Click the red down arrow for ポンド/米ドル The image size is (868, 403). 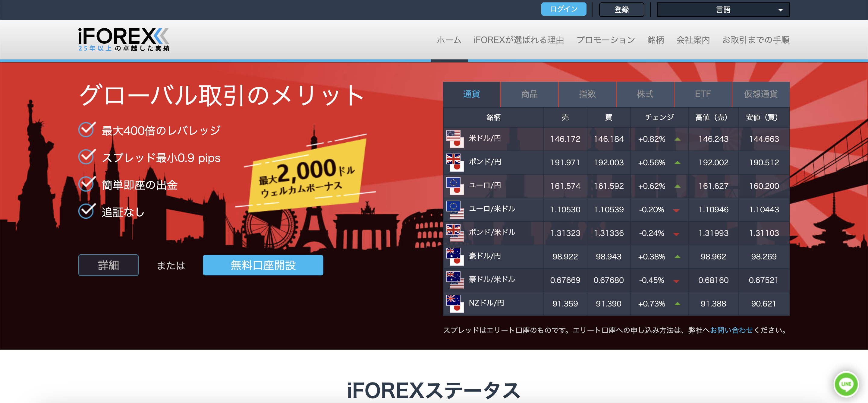676,234
